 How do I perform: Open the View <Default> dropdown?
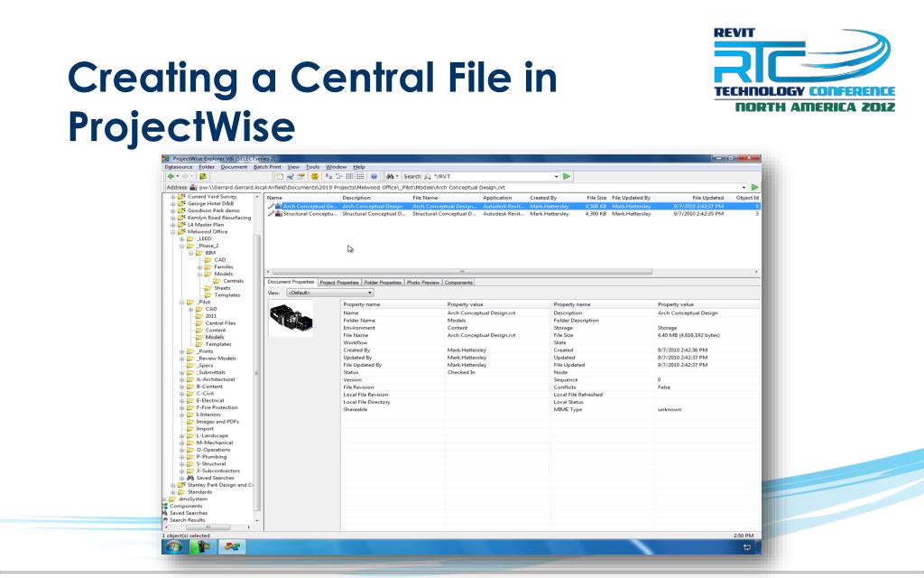pos(330,293)
